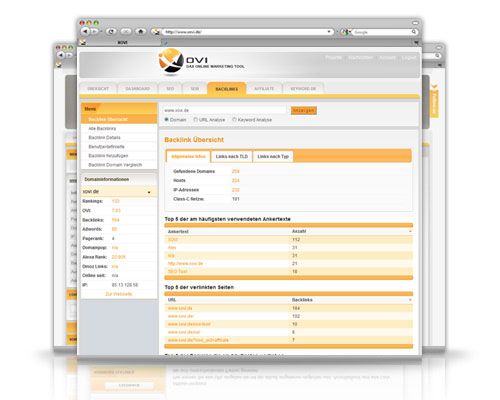Click the Hosts count value
The image size is (500, 400).
[x=236, y=180]
